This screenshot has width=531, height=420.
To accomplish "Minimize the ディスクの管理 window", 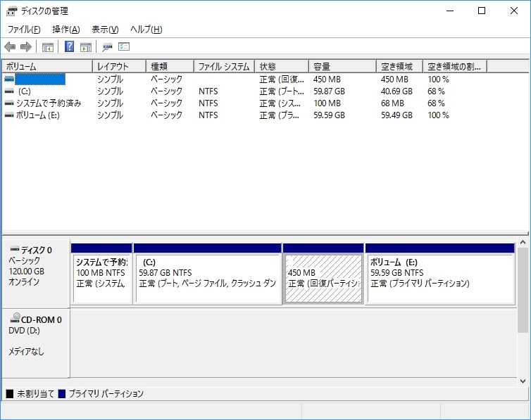I will (x=450, y=11).
